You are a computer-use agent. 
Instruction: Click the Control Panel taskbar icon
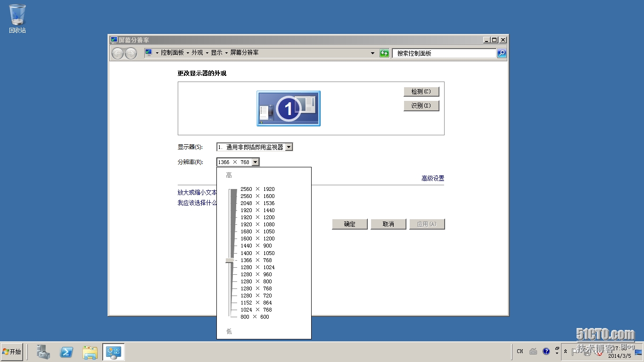coord(114,352)
